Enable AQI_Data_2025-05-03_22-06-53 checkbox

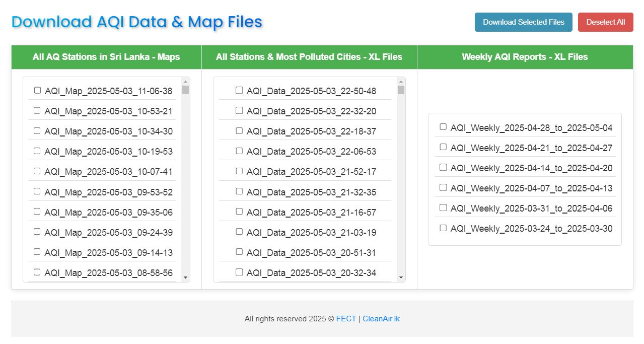[x=239, y=151]
